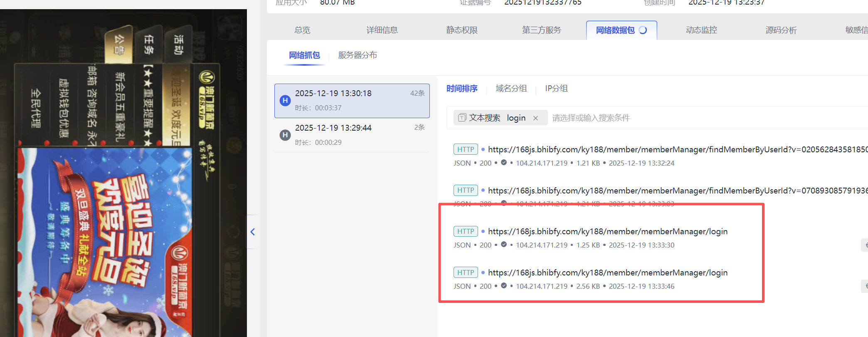
Task: Collapse the phone preview panel with the left chevron
Action: [x=252, y=232]
